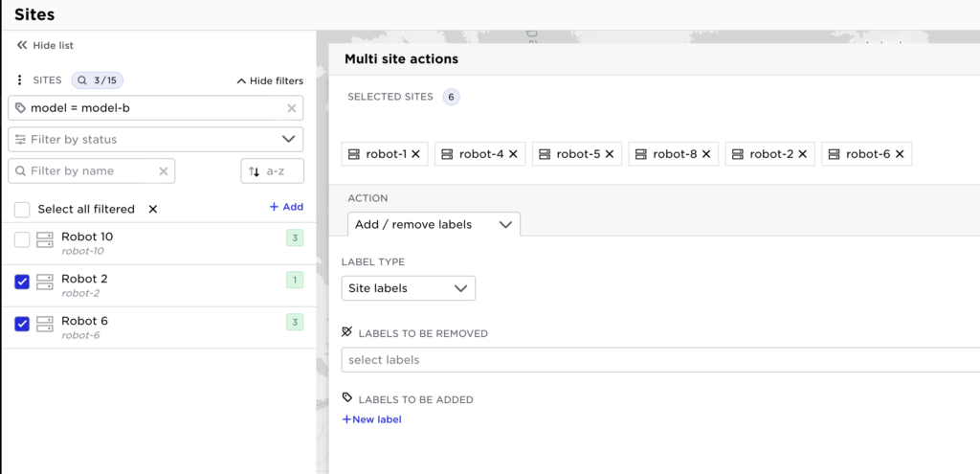Clear the model = model-b label filter
Image resolution: width=980 pixels, height=474 pixels.
(x=292, y=108)
